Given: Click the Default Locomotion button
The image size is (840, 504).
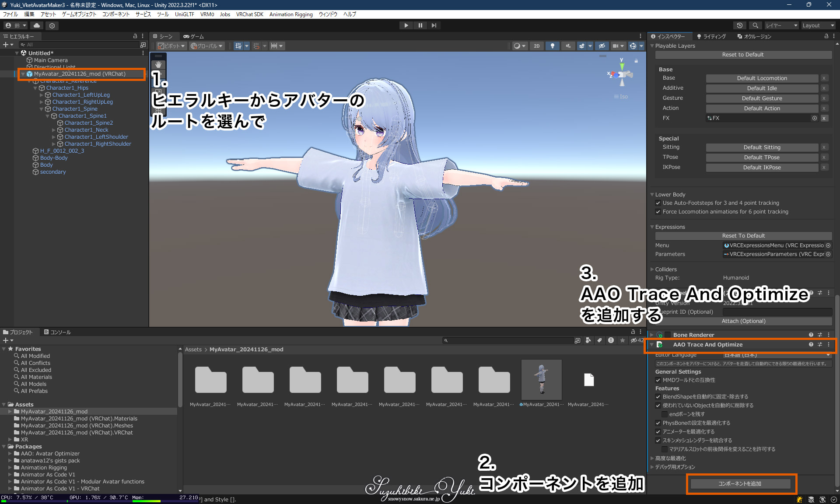Looking at the screenshot, I should (x=762, y=78).
